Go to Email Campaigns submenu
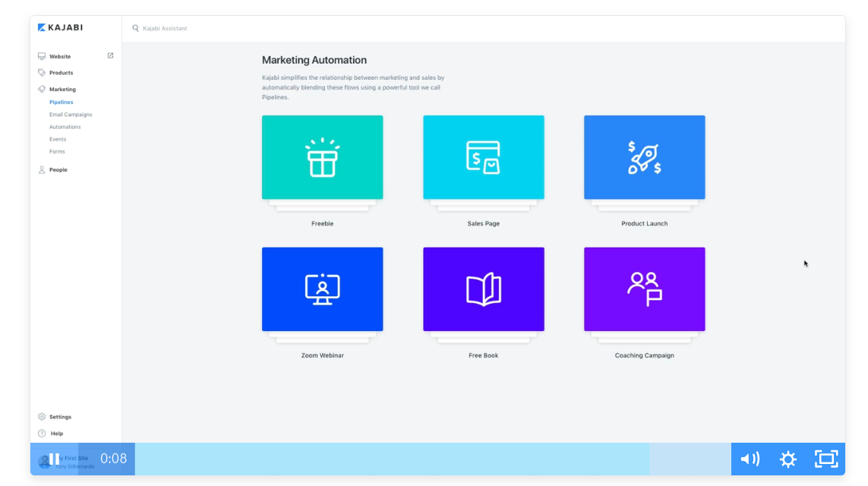The width and height of the screenshot is (868, 486). [x=71, y=115]
